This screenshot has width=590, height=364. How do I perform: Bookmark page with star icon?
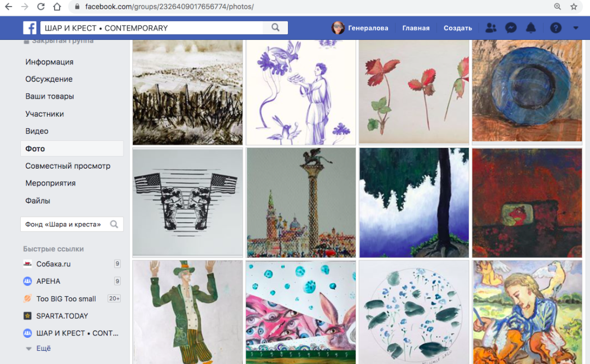coord(574,7)
